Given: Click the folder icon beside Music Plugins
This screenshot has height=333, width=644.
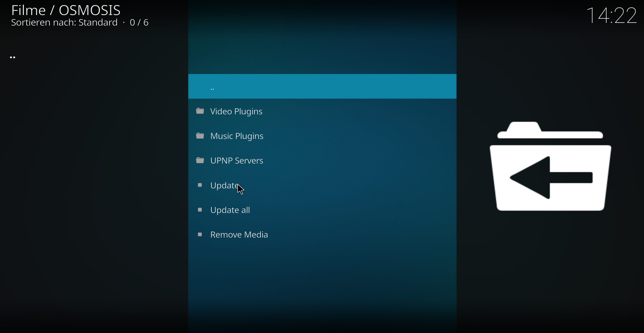Looking at the screenshot, I should tap(200, 136).
